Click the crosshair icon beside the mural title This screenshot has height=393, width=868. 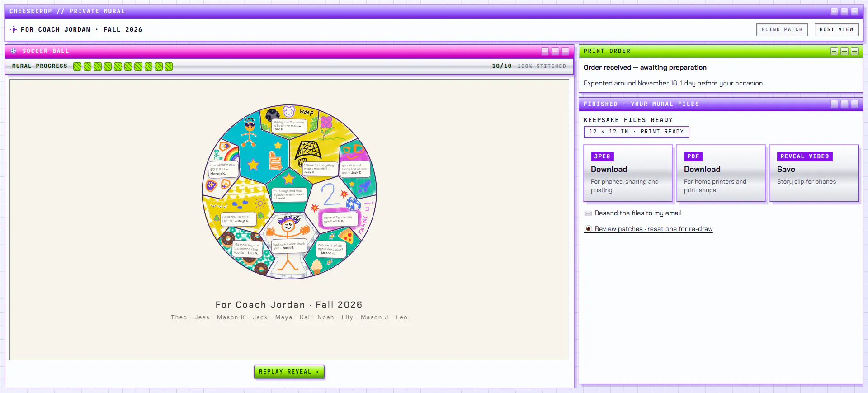14,29
